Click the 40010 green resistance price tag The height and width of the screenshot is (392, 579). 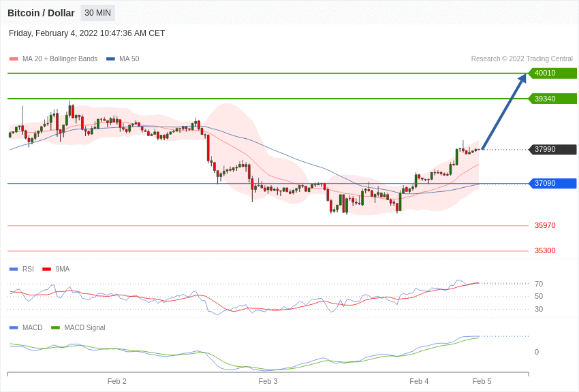pyautogui.click(x=553, y=73)
